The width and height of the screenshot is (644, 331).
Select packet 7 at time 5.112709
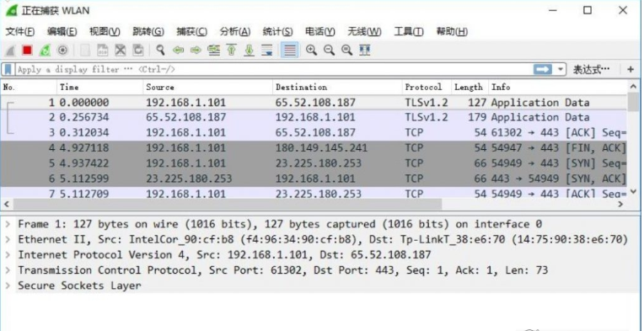tap(314, 193)
